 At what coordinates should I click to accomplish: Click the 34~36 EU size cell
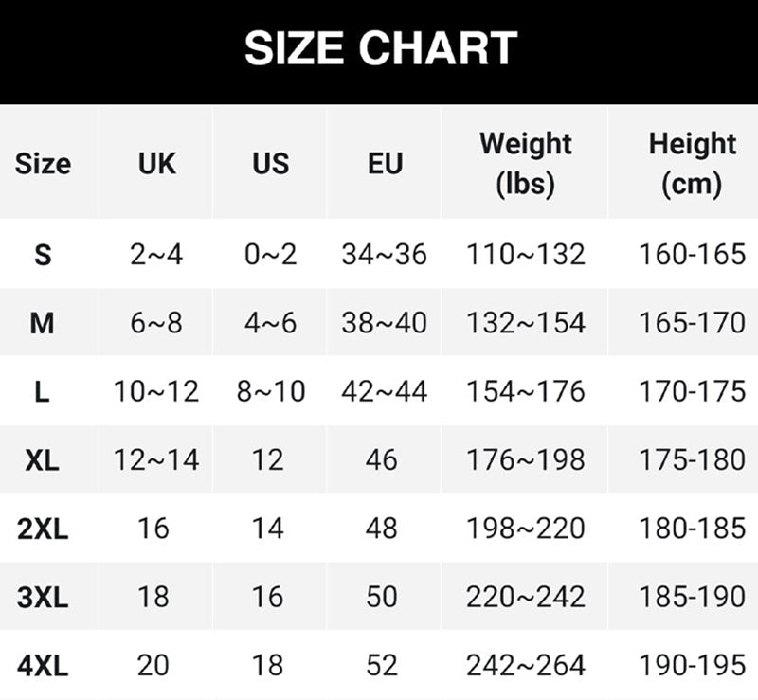[385, 255]
